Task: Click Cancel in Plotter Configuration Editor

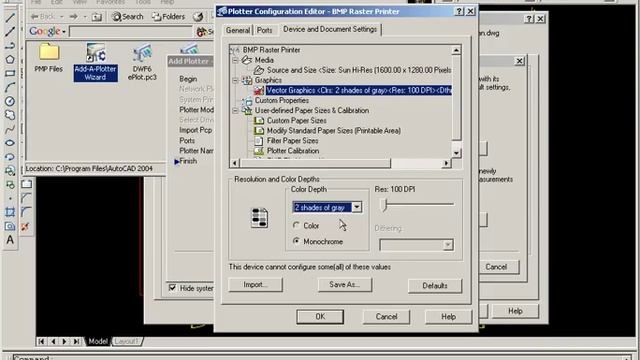Action: 386,317
